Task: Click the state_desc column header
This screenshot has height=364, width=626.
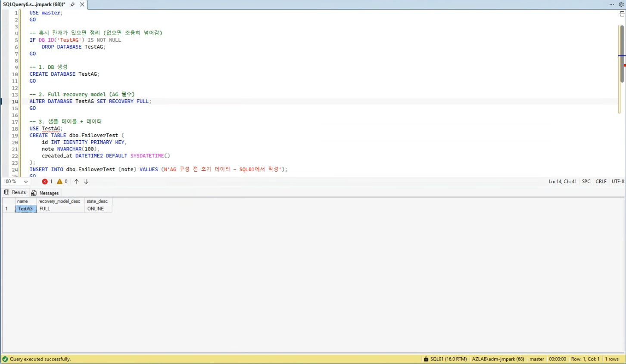Action: (x=98, y=201)
